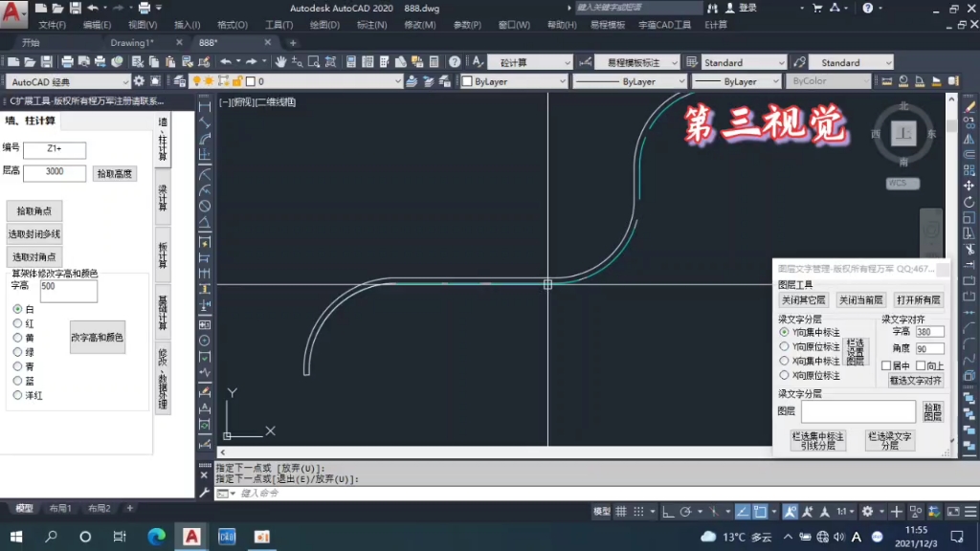Open the 工具 menu in the menu bar
Viewport: 980px width, 551px height.
[x=276, y=25]
